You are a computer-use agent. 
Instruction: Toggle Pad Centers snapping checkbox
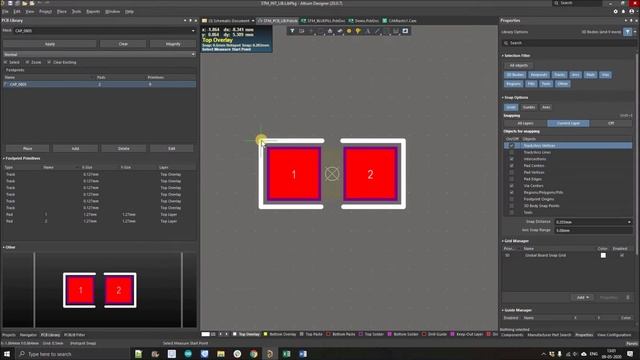click(x=511, y=166)
